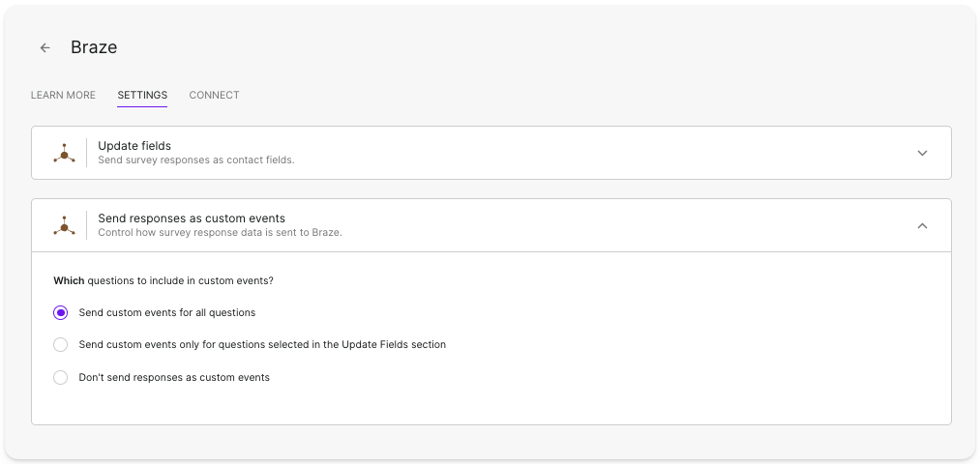This screenshot has height=464, width=980.
Task: Select radio button for all questions
Action: pyautogui.click(x=61, y=312)
